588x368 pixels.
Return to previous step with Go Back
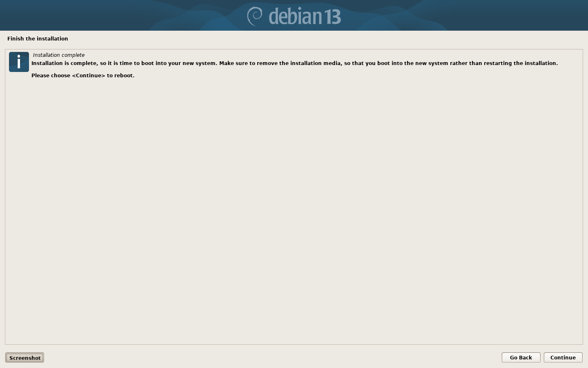(x=521, y=357)
